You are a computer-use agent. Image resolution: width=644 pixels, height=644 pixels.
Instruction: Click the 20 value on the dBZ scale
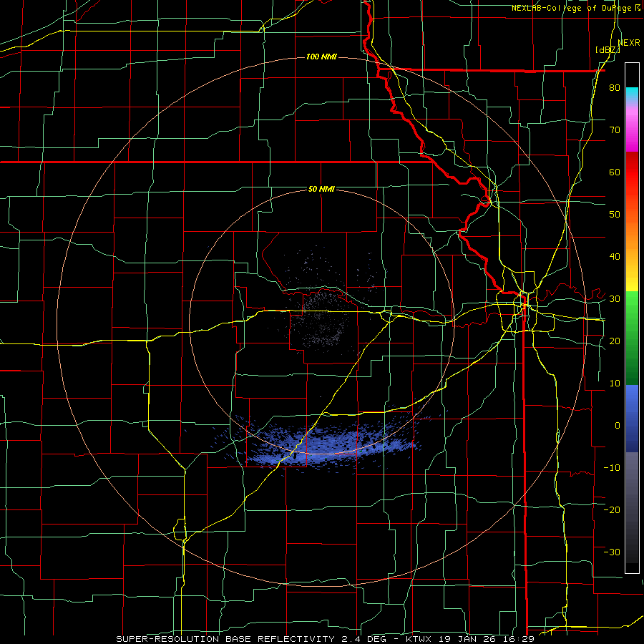click(615, 341)
